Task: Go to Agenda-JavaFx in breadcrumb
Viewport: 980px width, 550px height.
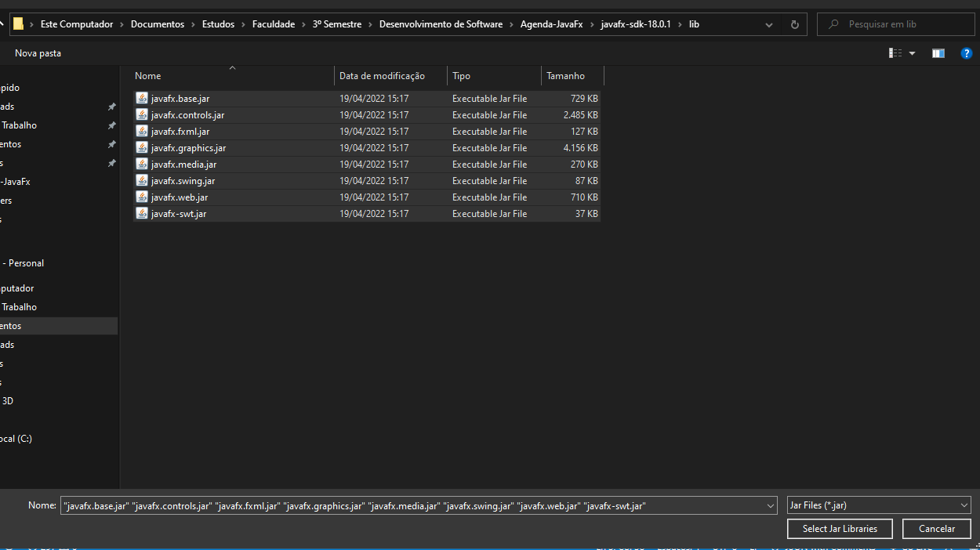Action: tap(552, 24)
